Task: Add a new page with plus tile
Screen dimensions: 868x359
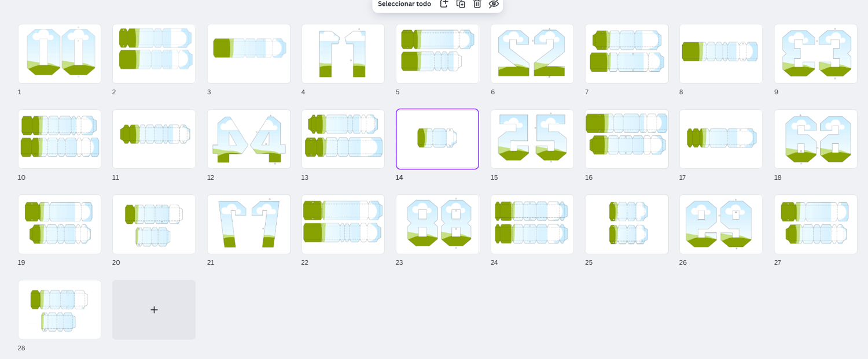Action: tap(154, 310)
